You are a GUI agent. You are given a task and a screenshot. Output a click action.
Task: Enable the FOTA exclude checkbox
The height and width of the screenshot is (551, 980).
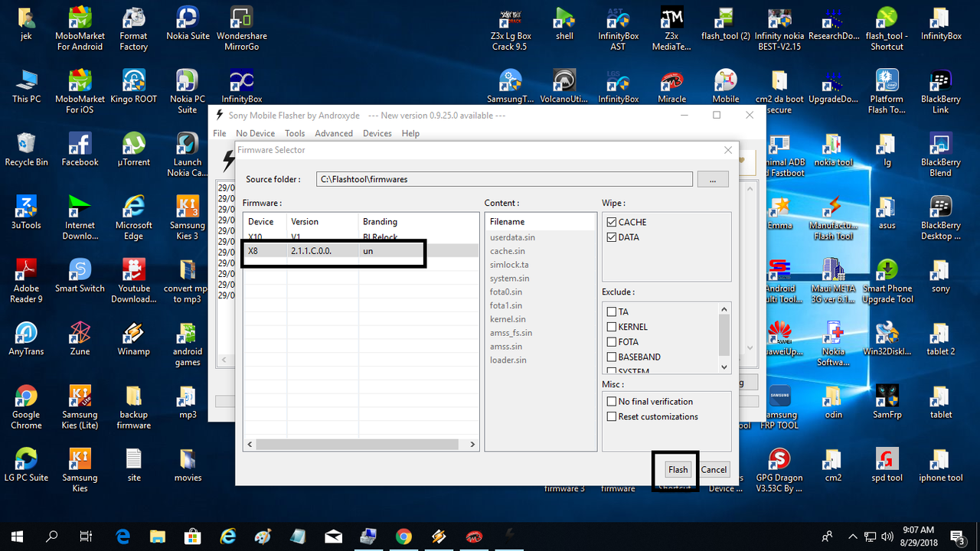point(612,342)
